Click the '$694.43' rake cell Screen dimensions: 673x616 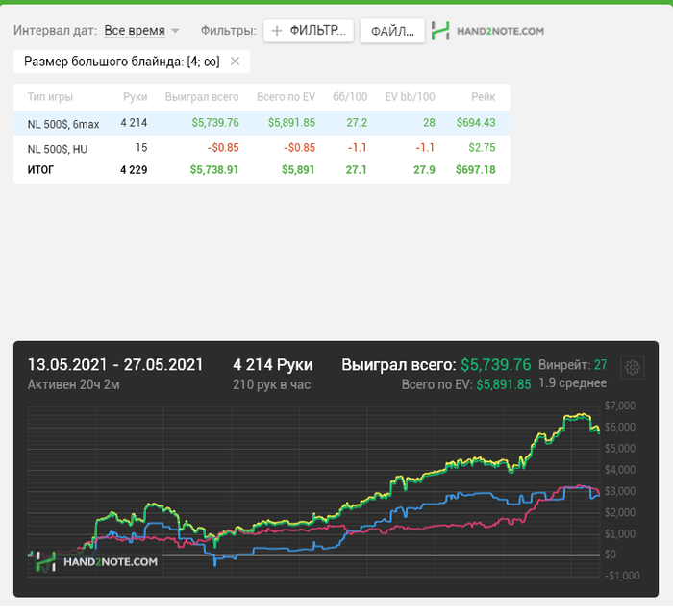pos(476,123)
